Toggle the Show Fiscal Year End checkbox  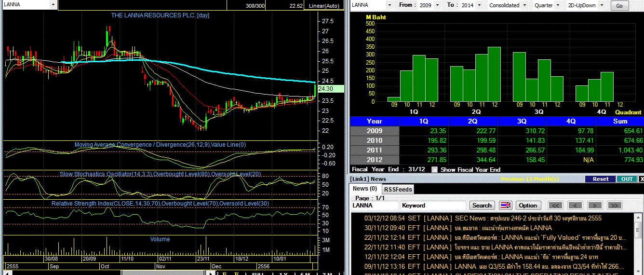point(434,169)
